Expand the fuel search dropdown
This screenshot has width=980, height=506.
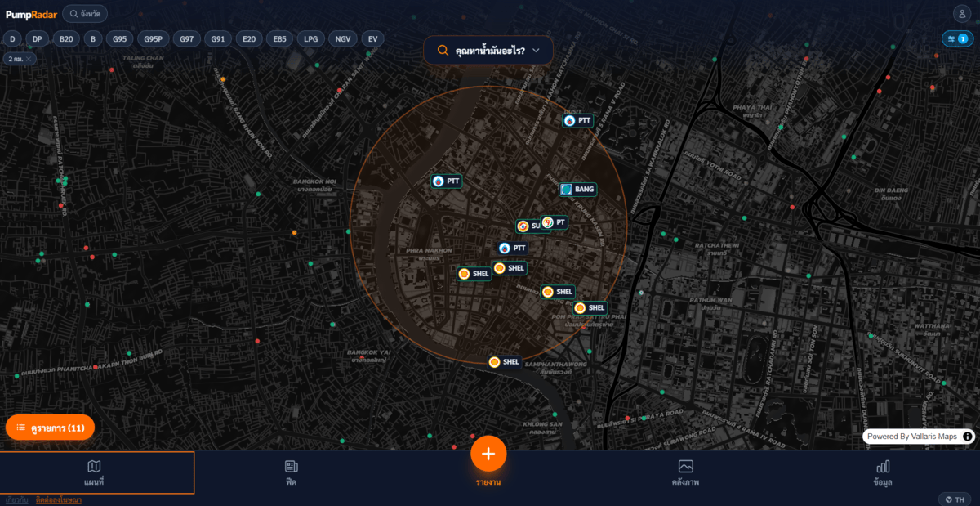(x=488, y=51)
